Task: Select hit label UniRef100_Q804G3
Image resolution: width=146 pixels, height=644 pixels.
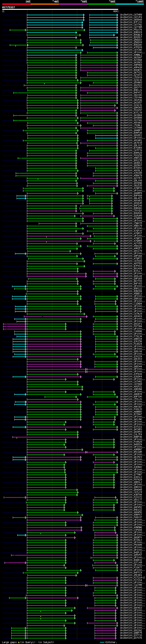Action: coord(131,608)
